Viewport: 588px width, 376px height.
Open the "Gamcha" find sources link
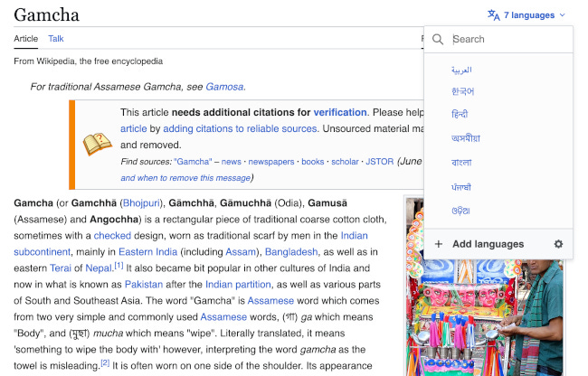(193, 162)
